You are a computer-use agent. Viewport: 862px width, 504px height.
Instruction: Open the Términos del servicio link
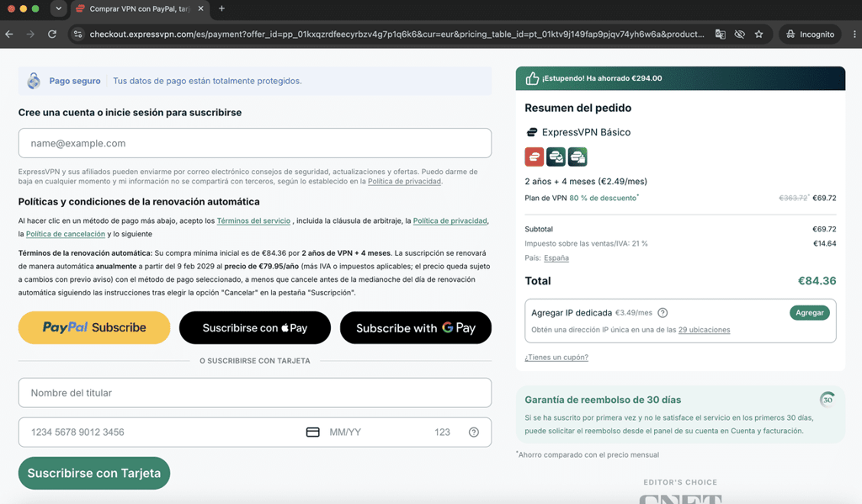click(253, 221)
